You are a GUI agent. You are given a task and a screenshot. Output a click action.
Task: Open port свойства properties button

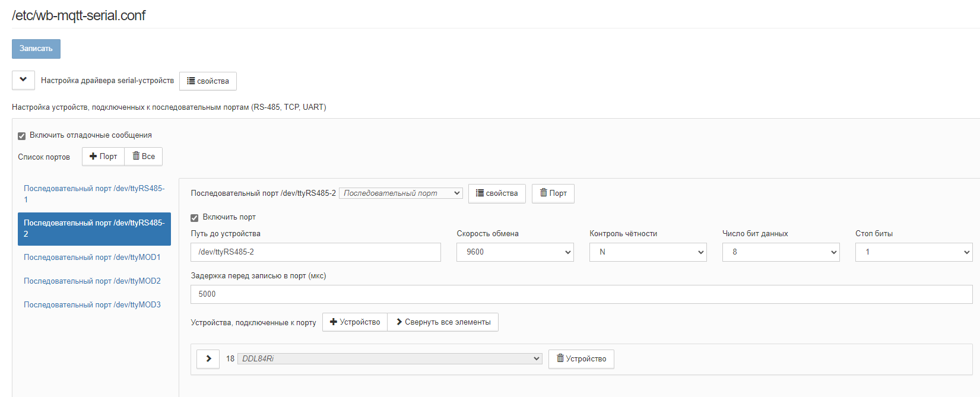(497, 193)
